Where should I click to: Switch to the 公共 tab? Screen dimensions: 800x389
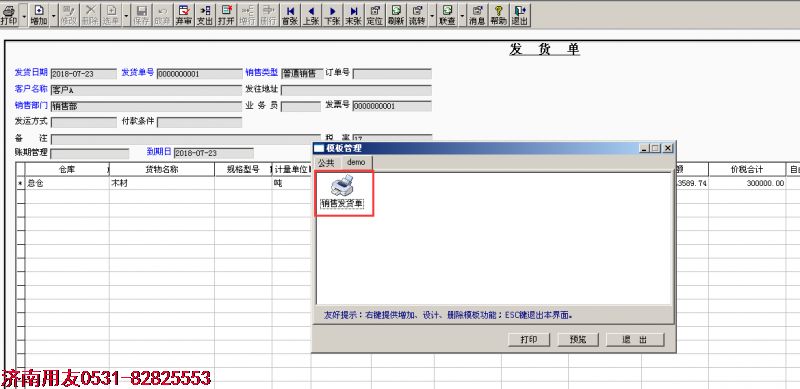[x=327, y=162]
